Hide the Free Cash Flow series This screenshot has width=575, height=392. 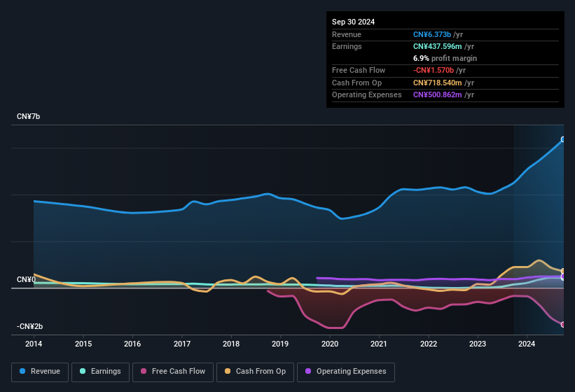(173, 372)
